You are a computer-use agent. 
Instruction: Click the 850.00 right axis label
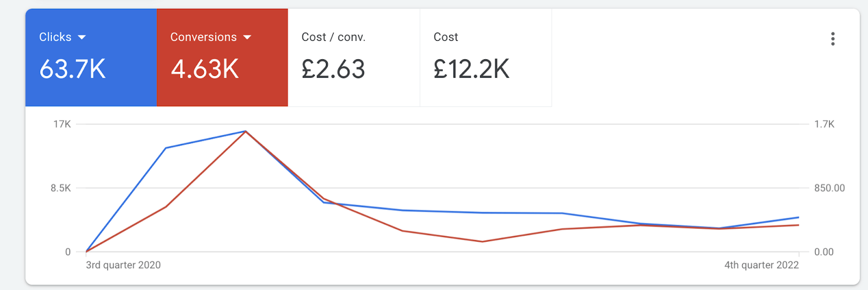[829, 188]
